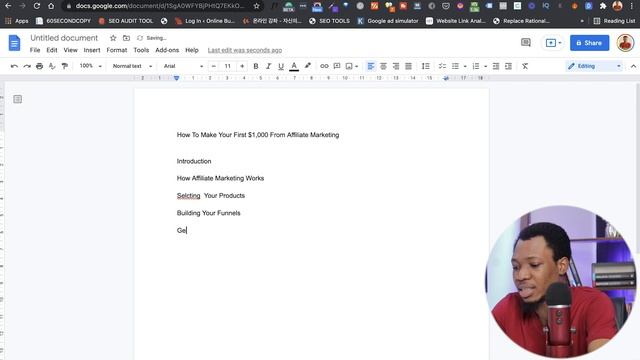Open the Normal text style dropdown
Screen dimensions: 640x360
(x=132, y=66)
